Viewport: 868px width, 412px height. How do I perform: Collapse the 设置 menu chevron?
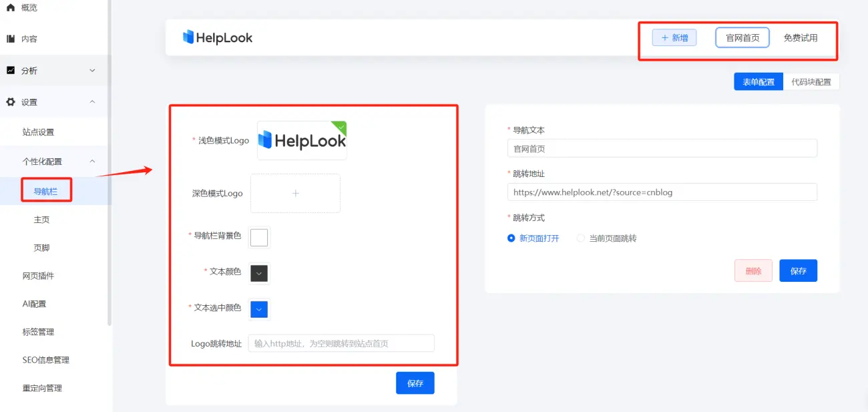pyautogui.click(x=92, y=102)
